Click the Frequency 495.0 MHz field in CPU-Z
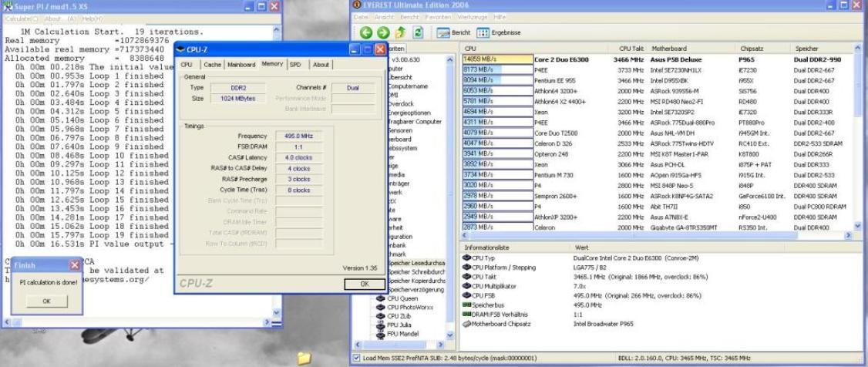 pyautogui.click(x=299, y=136)
